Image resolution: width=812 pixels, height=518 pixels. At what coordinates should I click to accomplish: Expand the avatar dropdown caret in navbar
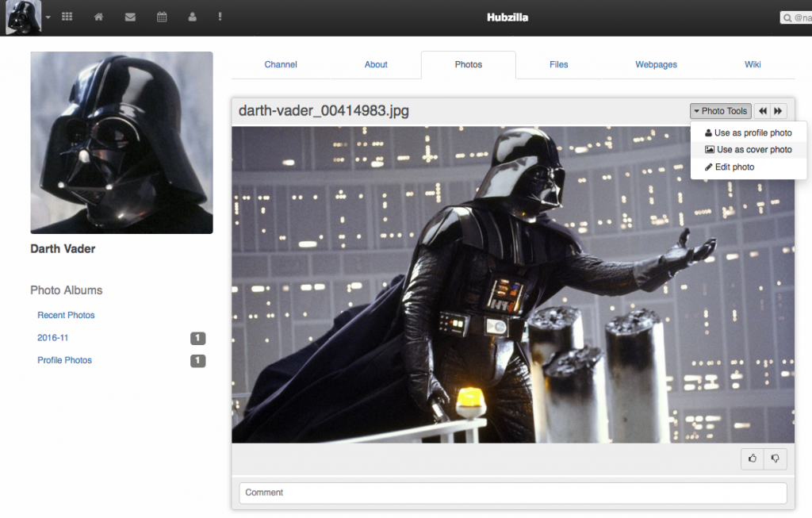(48, 17)
